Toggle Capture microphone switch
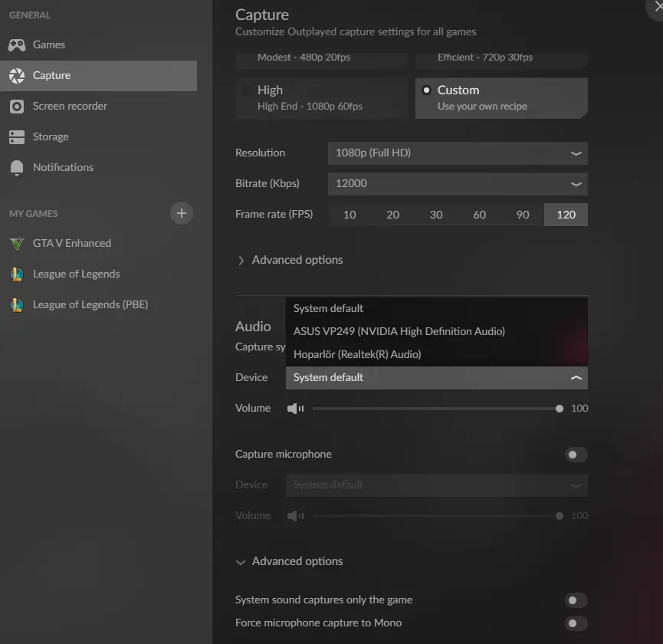The image size is (663, 644). pos(576,455)
